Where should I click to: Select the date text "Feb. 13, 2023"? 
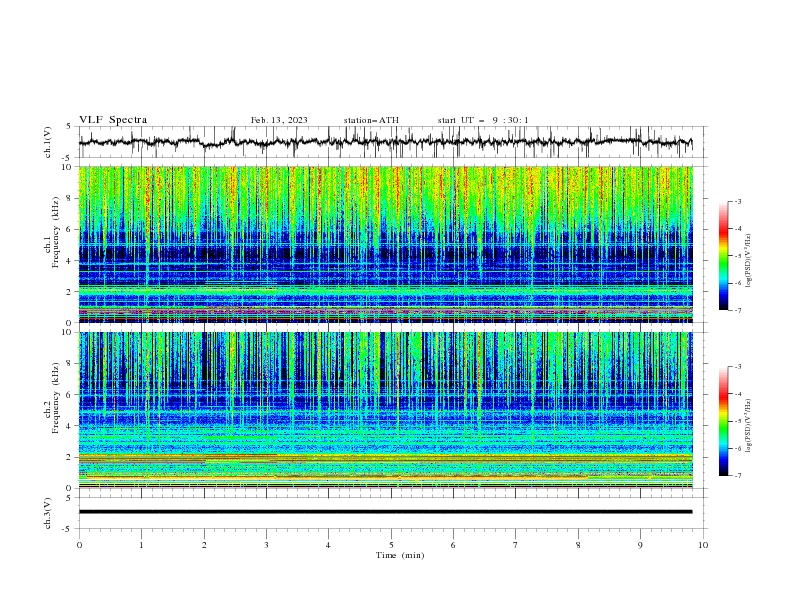coord(279,120)
